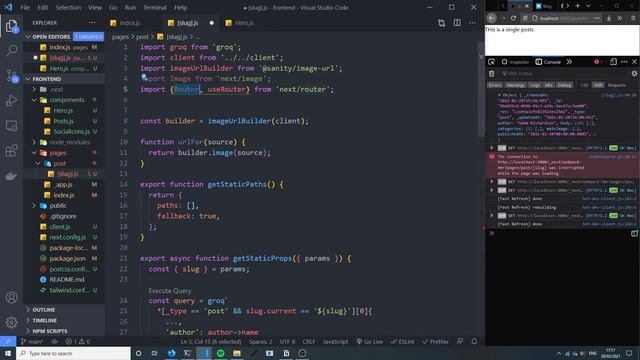Open the console settings gear
The height and width of the screenshot is (360, 640).
click(x=634, y=73)
